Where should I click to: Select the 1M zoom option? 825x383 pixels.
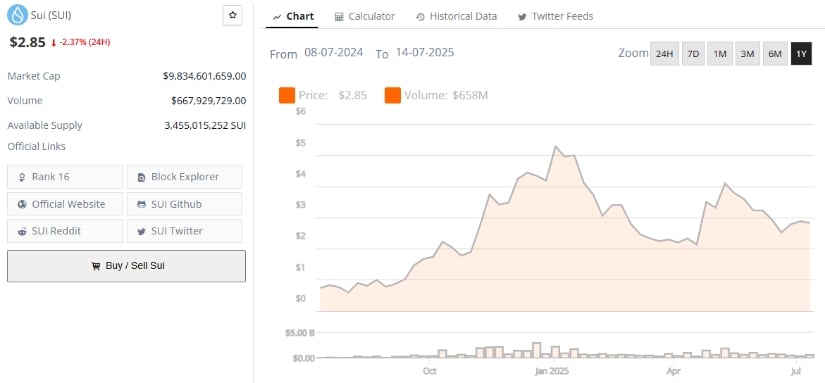click(720, 54)
